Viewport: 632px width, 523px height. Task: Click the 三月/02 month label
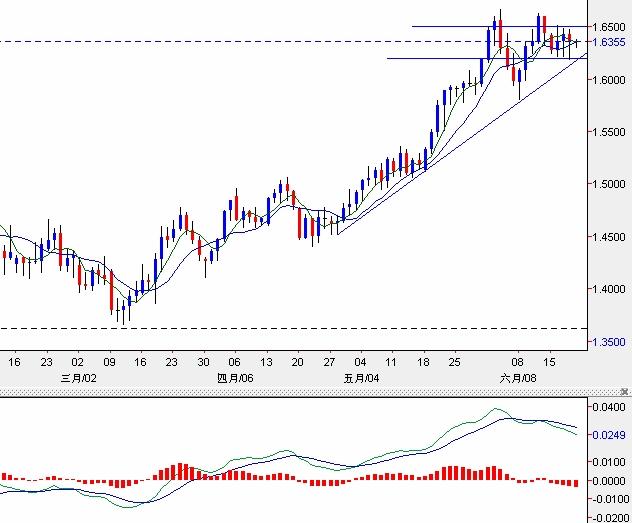(x=79, y=378)
